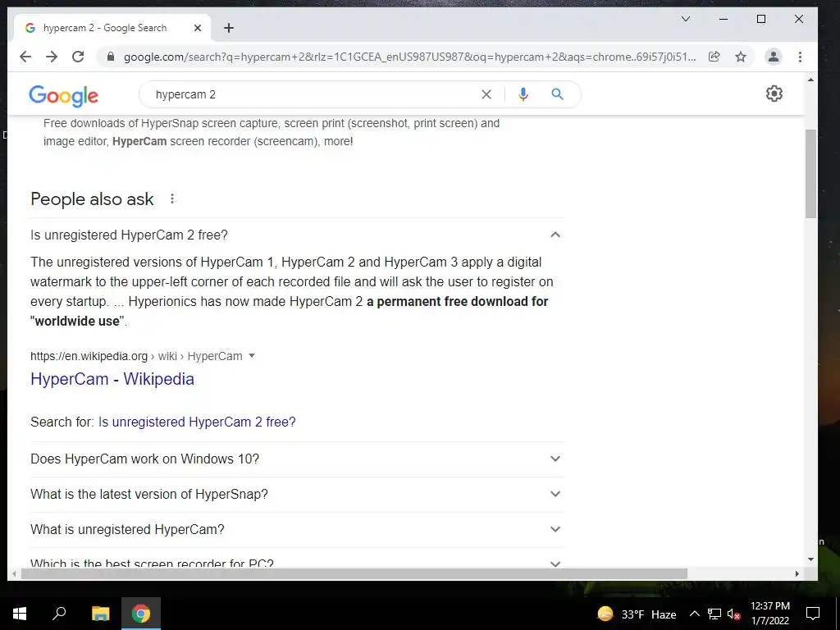Submit search with magnifier icon
Viewport: 840px width, 630px height.
(558, 94)
